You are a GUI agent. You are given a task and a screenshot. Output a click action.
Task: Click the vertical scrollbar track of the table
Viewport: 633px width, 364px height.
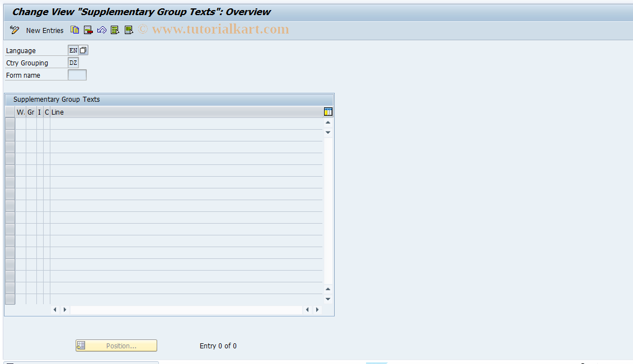coord(328,211)
